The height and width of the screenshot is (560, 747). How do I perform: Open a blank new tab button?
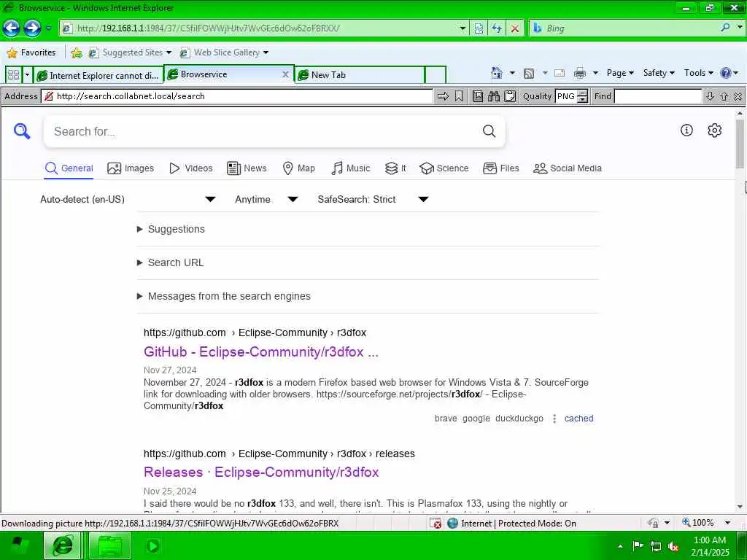click(435, 75)
